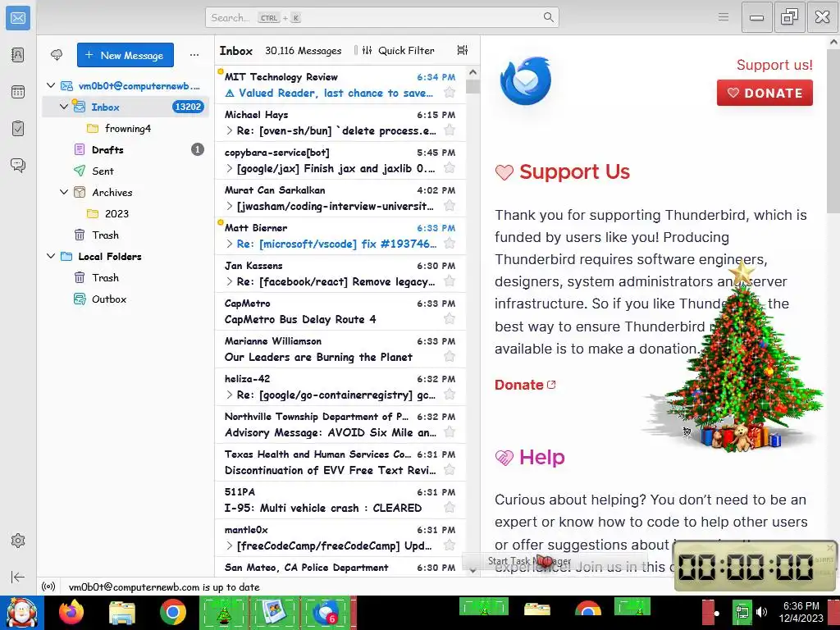Open the Tasks space icon
The image size is (840, 630).
18,129
